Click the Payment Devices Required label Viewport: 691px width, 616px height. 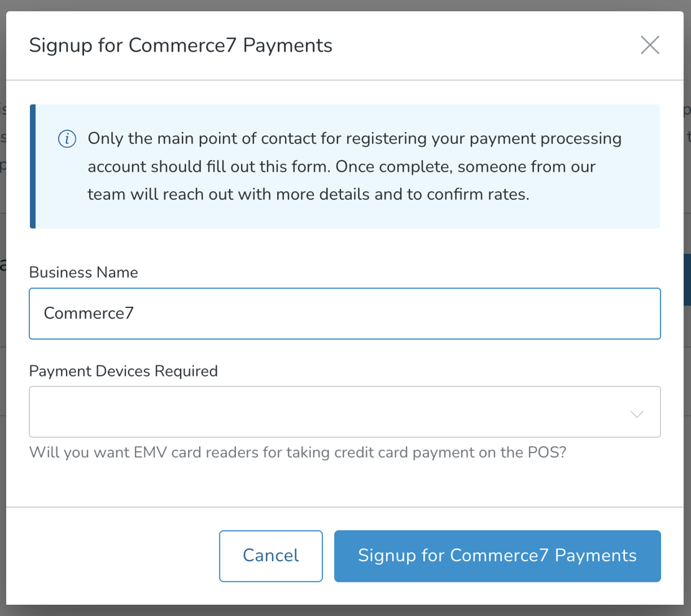coord(123,371)
